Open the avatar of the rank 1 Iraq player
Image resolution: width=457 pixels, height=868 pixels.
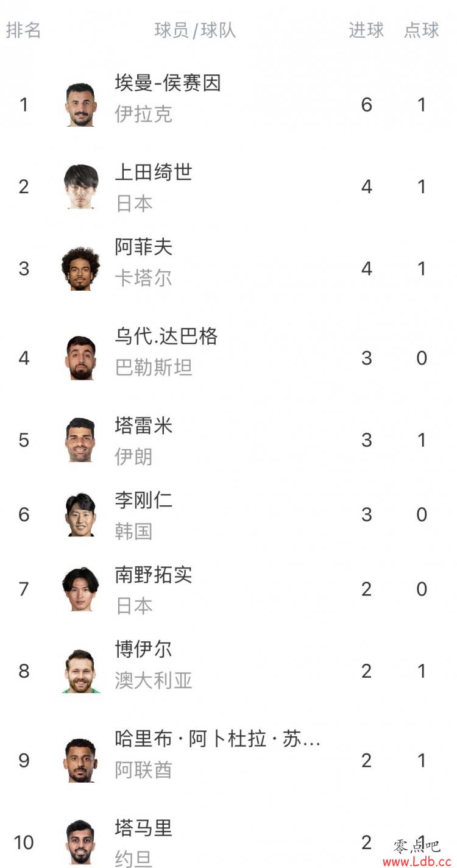[x=80, y=105]
